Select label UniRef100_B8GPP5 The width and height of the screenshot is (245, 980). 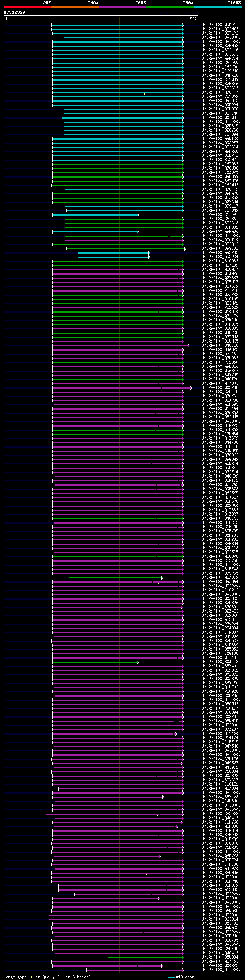(x=220, y=426)
